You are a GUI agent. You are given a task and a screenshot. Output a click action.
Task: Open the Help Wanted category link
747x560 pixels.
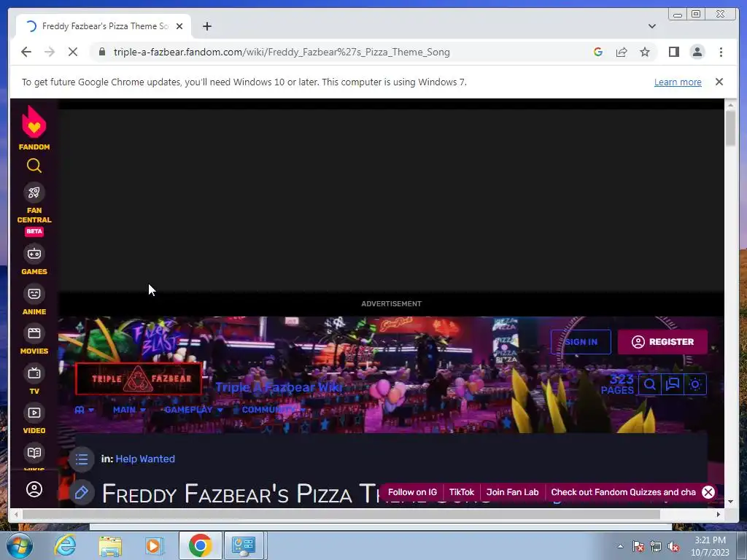pyautogui.click(x=145, y=459)
